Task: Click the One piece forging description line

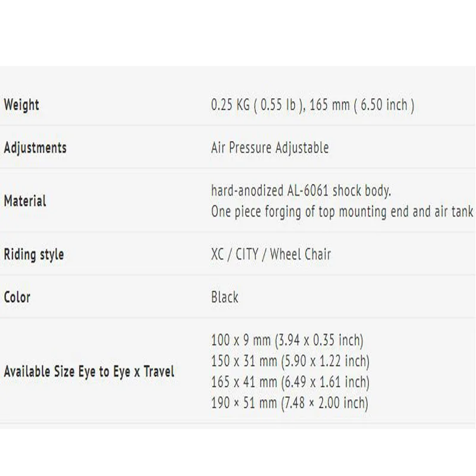Action: click(x=342, y=212)
